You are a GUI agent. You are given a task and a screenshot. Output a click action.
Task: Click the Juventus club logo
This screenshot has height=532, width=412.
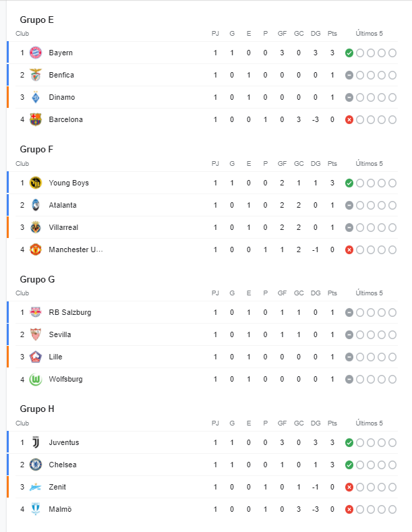(x=36, y=442)
